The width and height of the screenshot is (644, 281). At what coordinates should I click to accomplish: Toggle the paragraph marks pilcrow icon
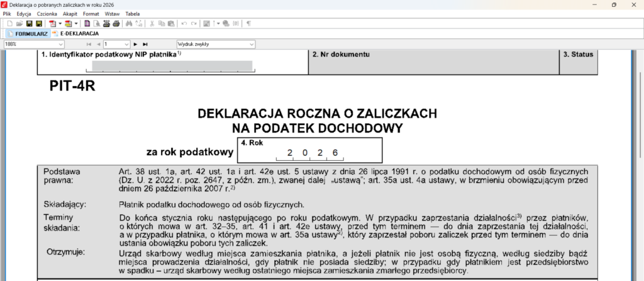[x=248, y=23]
